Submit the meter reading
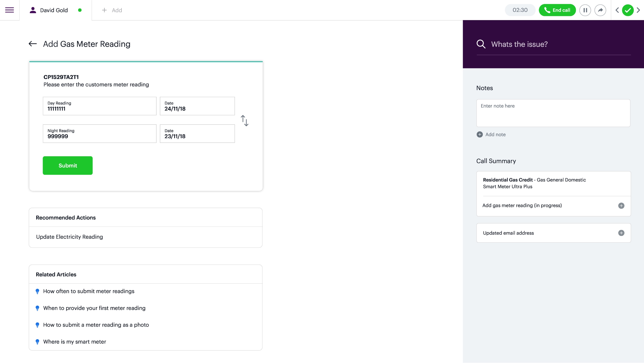644x363 pixels. click(67, 165)
